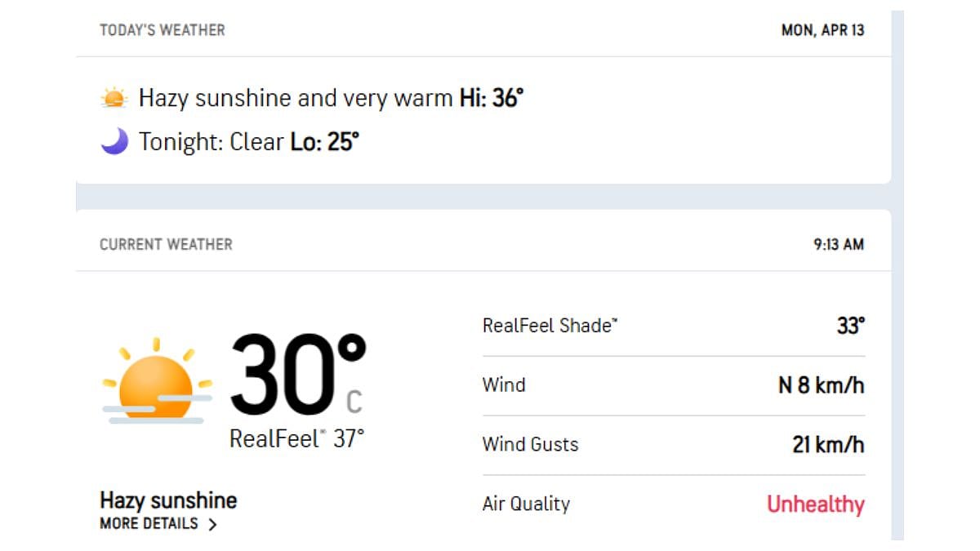Screen dimensions: 980x551
Task: Select the Unhealthy air quality value
Action: pos(815,504)
